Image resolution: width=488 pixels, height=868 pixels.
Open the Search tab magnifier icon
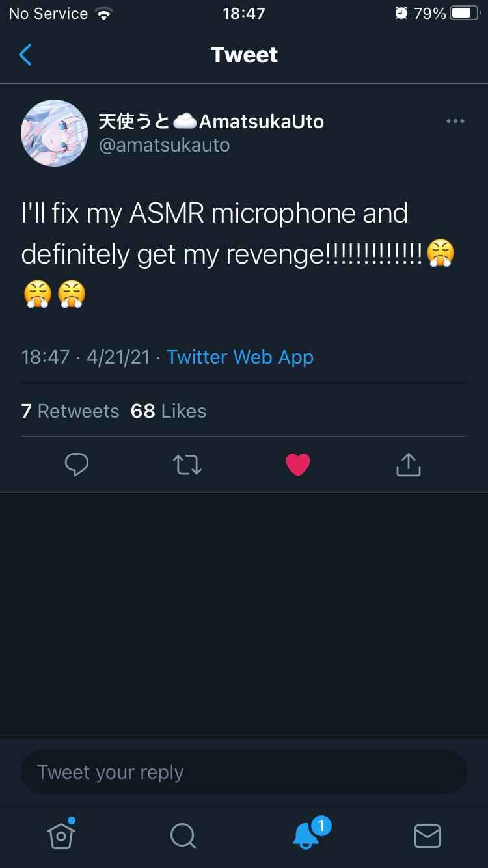point(183,835)
